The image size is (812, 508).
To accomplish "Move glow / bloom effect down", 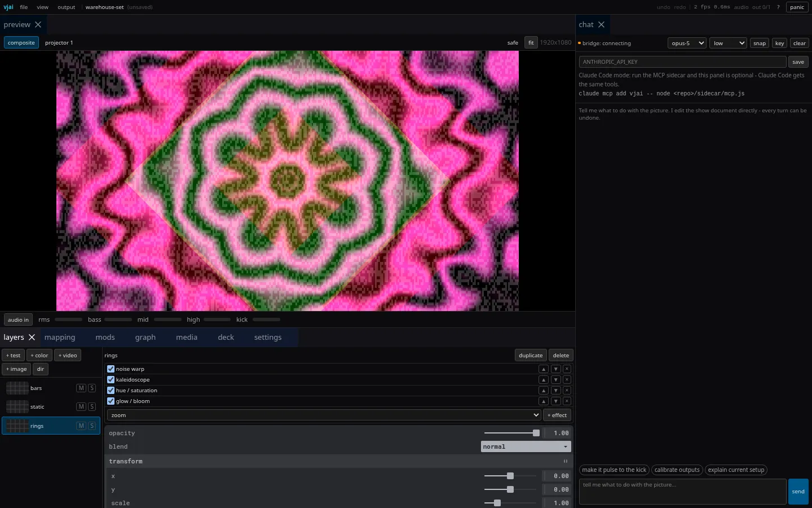I will (555, 401).
